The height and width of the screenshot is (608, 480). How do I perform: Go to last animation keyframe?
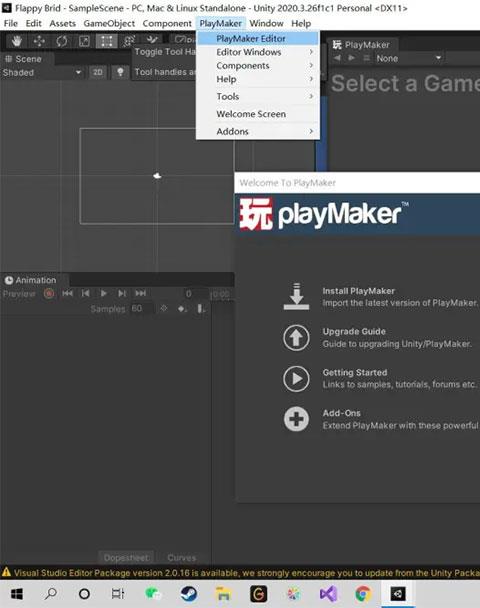140,294
